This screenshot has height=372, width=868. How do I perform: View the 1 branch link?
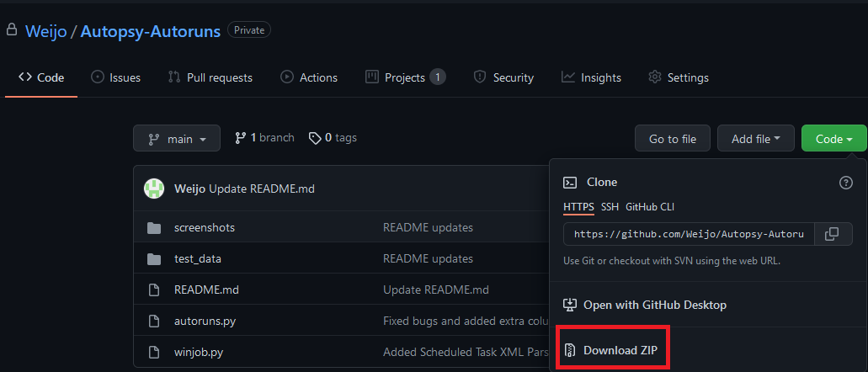pyautogui.click(x=264, y=138)
